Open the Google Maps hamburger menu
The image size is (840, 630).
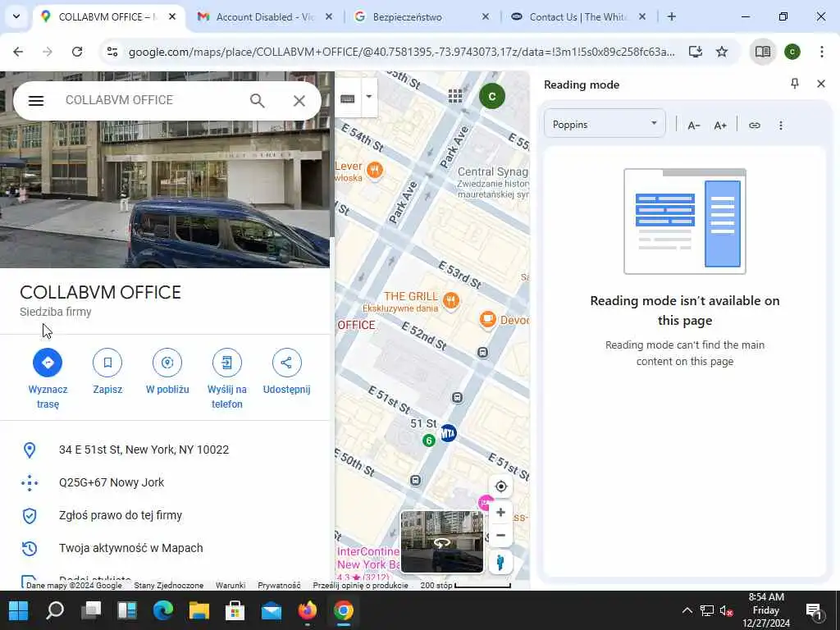[36, 101]
